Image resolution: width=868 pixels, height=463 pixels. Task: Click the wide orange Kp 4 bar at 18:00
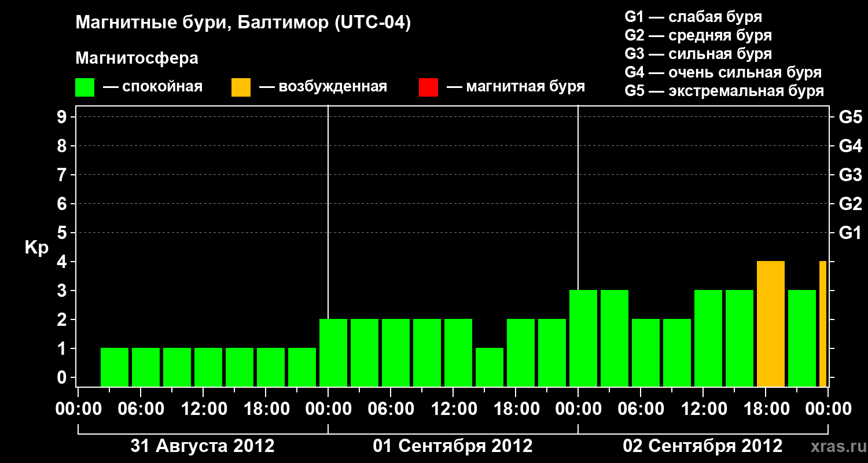(771, 324)
